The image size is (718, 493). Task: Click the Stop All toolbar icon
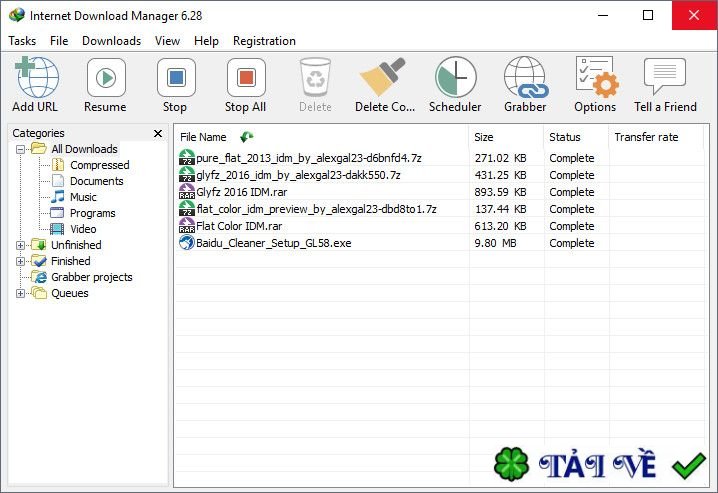click(x=246, y=77)
